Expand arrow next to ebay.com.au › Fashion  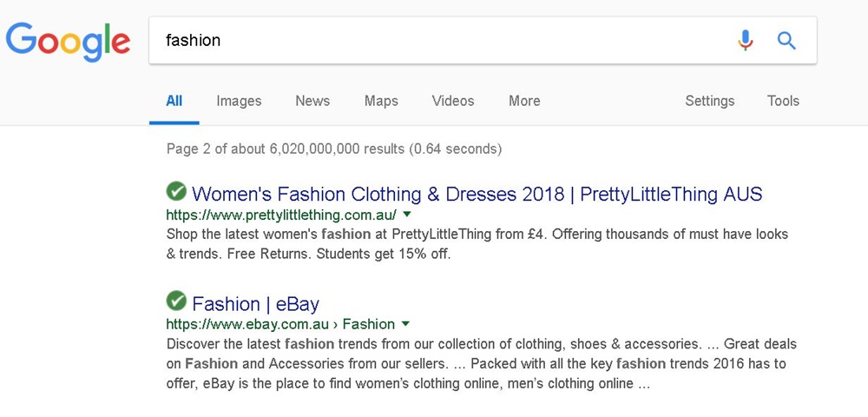point(405,323)
